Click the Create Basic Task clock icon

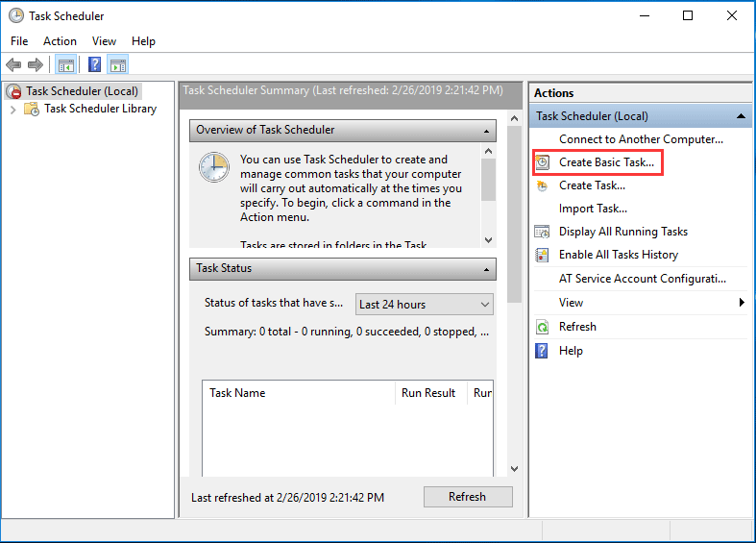pyautogui.click(x=543, y=162)
